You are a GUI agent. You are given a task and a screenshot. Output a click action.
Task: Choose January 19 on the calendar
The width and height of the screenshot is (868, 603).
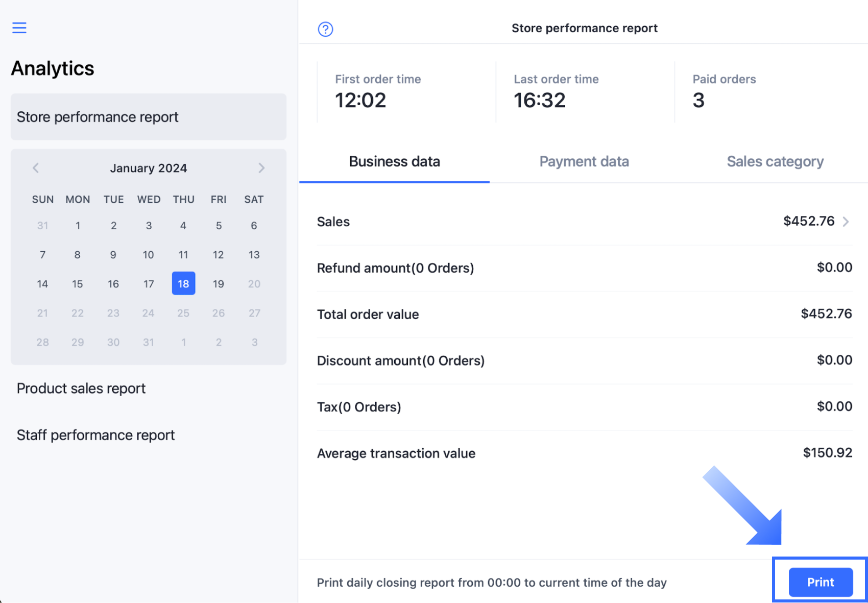pyautogui.click(x=219, y=284)
